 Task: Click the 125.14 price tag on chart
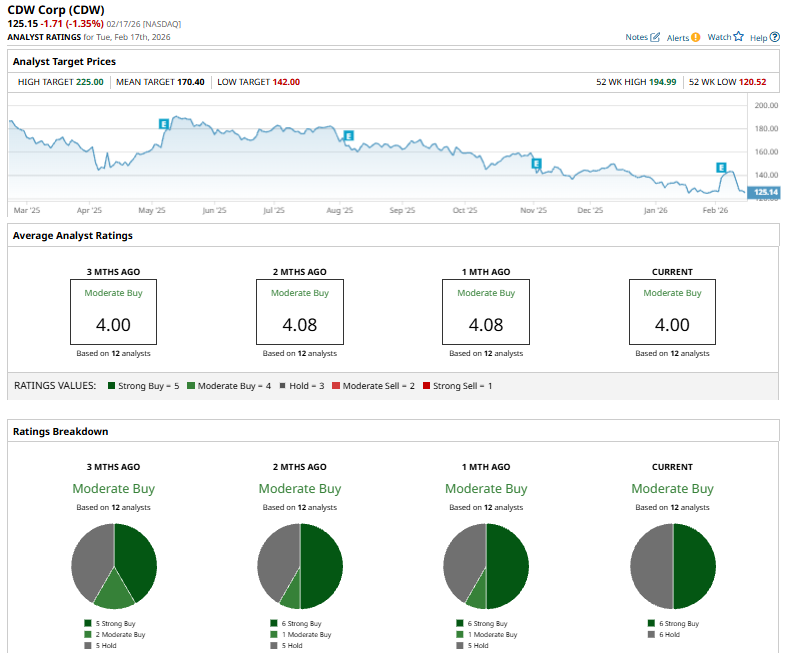765,191
